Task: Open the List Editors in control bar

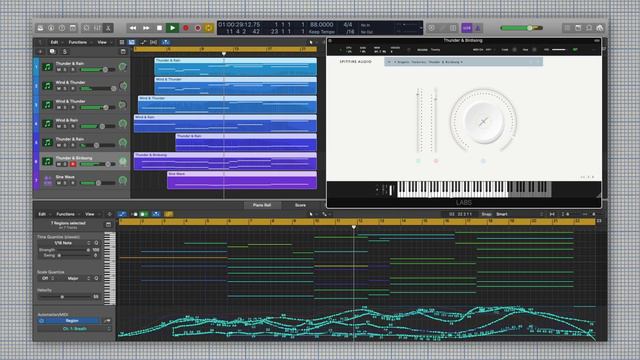Action: [x=567, y=28]
